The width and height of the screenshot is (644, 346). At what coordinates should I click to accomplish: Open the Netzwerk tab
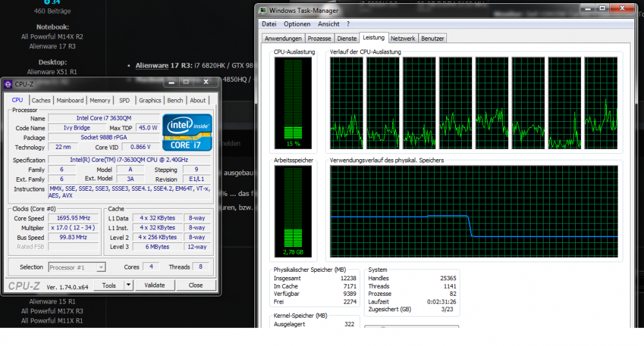[x=403, y=39]
